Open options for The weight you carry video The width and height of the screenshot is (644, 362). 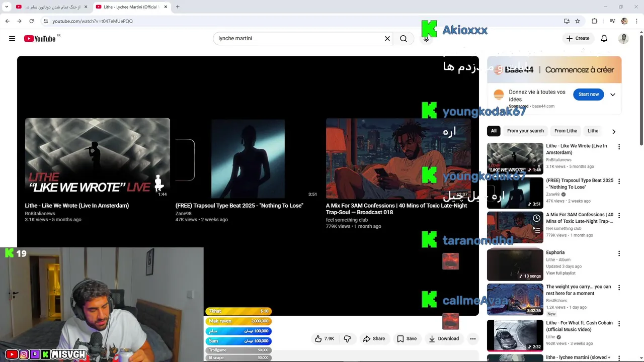coord(619,288)
